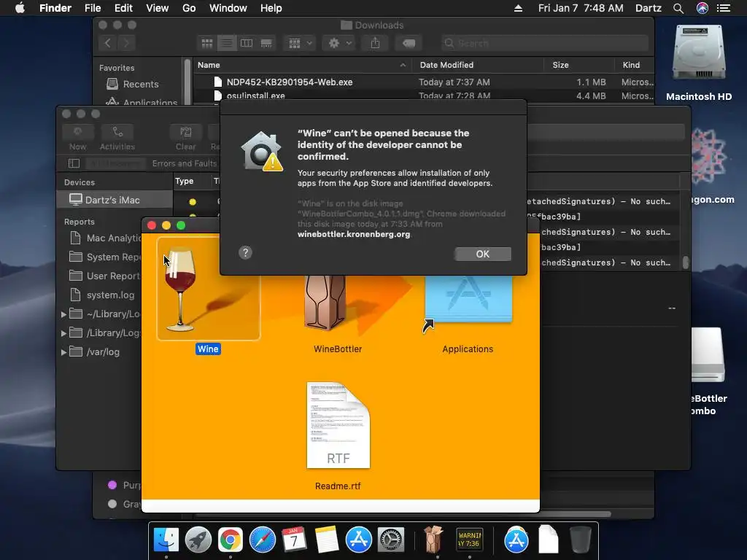Click the Share button in Downloads toolbar

(376, 43)
